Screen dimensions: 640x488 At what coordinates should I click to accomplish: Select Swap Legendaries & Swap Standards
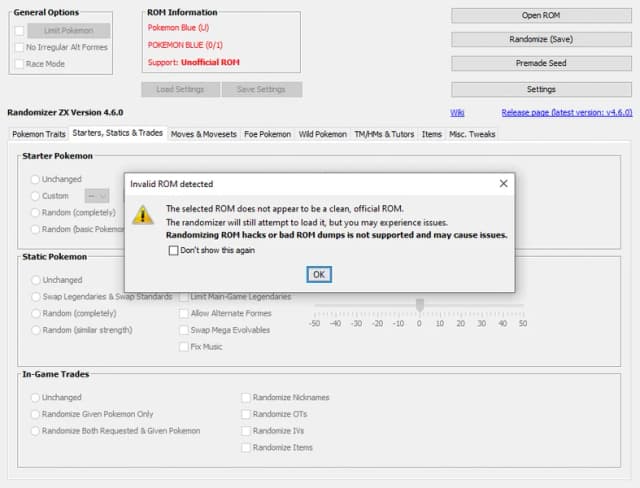pos(36,297)
